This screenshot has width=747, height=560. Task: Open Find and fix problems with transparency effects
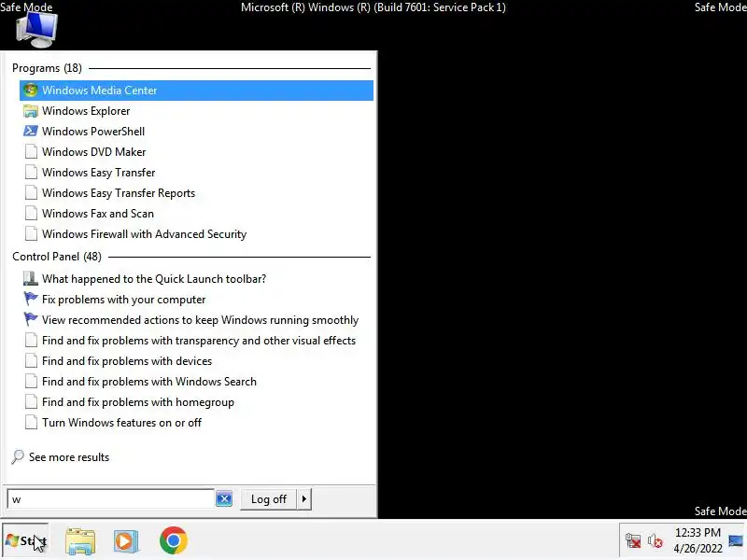click(x=196, y=341)
